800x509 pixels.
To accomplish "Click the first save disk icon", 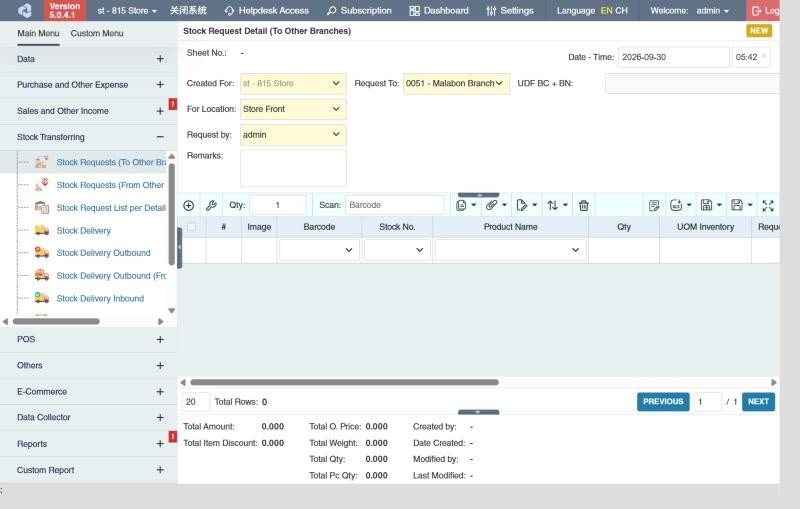I will coord(711,205).
